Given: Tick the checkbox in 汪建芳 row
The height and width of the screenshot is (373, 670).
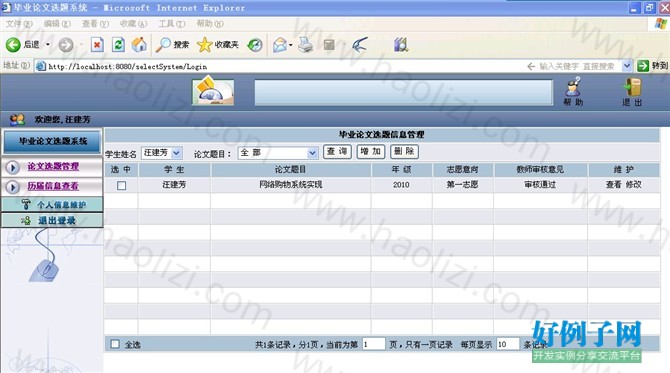Looking at the screenshot, I should coord(121,185).
